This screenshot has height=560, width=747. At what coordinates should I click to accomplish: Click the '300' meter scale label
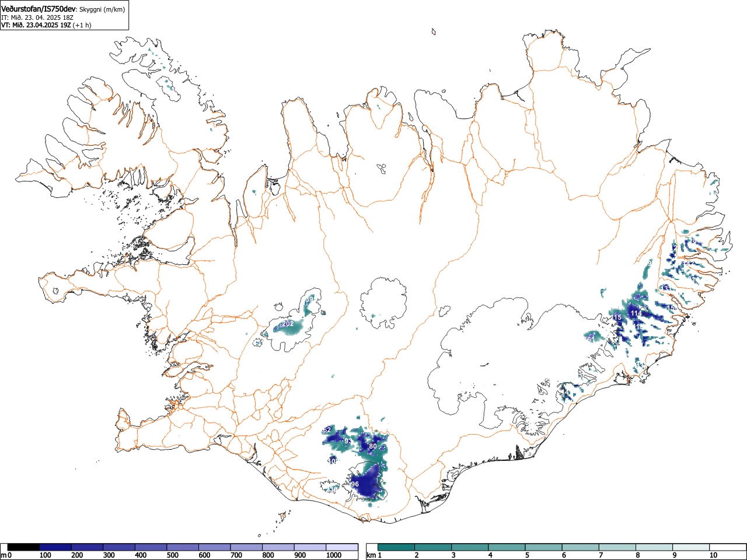tap(109, 555)
